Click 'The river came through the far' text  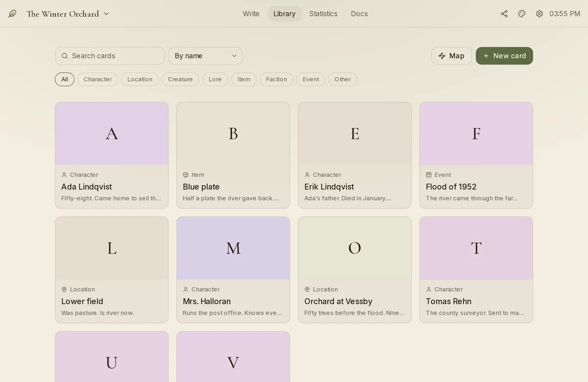tap(472, 198)
